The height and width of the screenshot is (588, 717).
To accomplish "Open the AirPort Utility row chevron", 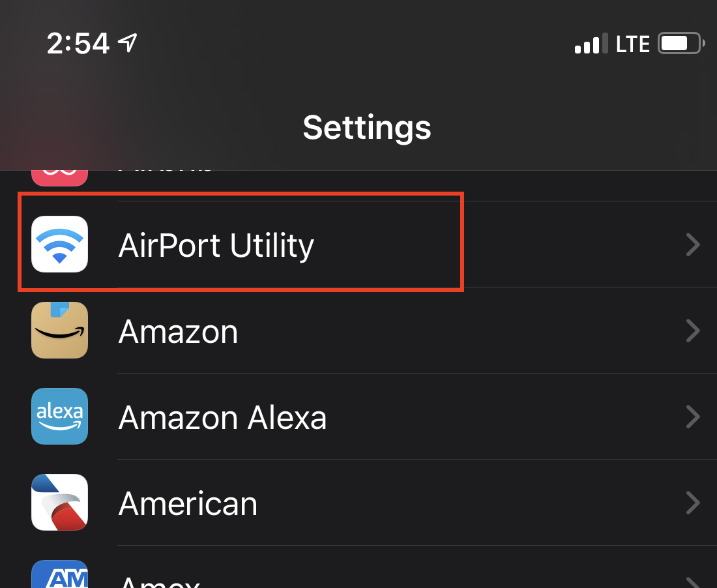I will click(x=694, y=244).
